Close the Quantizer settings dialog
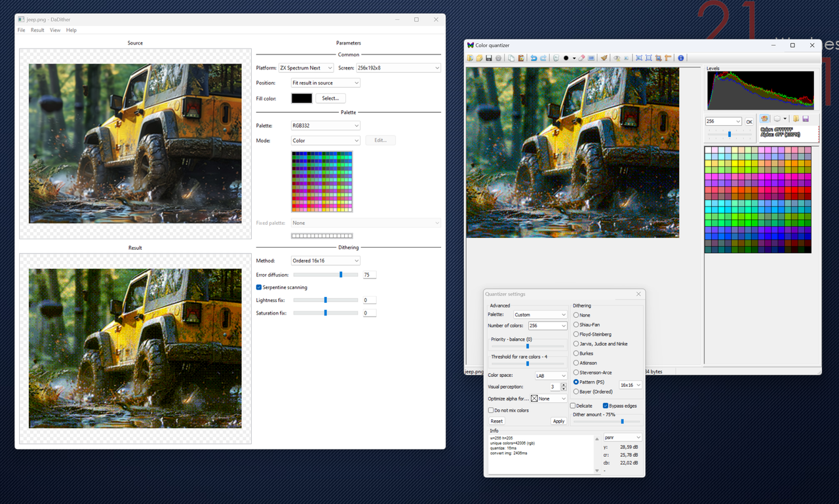The image size is (839, 504). pyautogui.click(x=638, y=294)
